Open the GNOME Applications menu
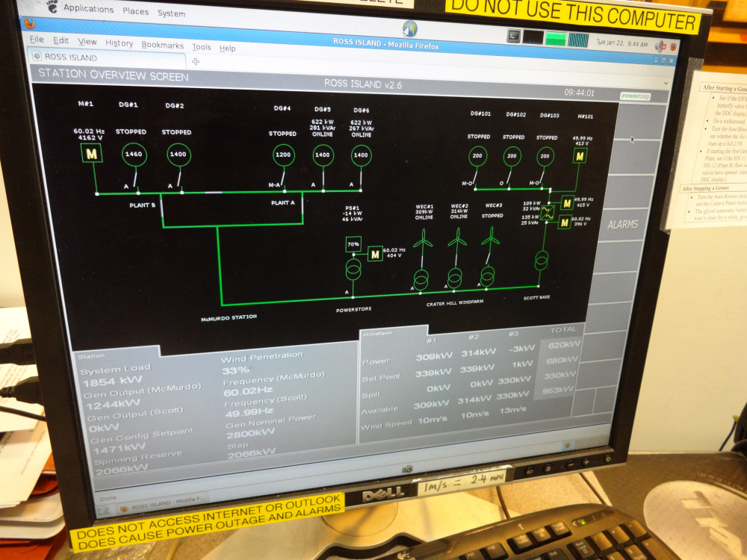Image resolution: width=747 pixels, height=560 pixels. click(89, 8)
